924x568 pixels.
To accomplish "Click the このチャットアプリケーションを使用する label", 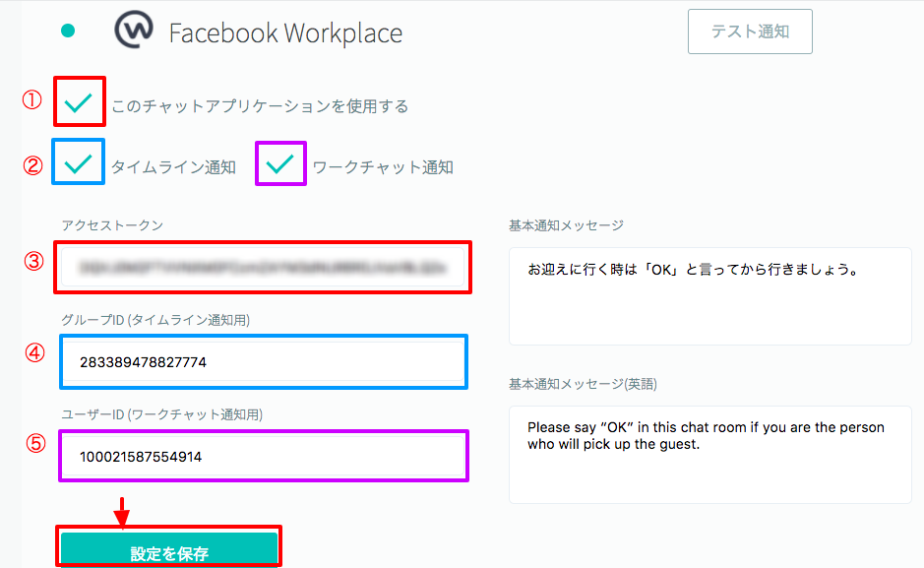I will pyautogui.click(x=260, y=105).
